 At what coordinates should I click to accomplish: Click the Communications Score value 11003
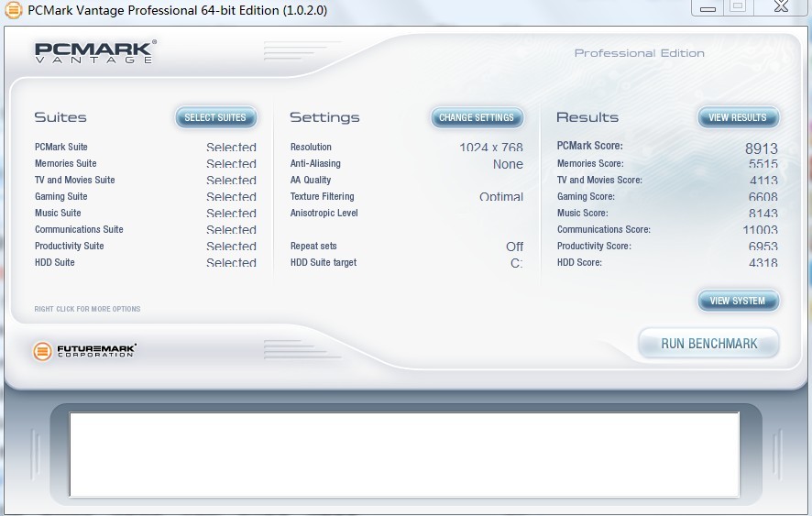[760, 230]
